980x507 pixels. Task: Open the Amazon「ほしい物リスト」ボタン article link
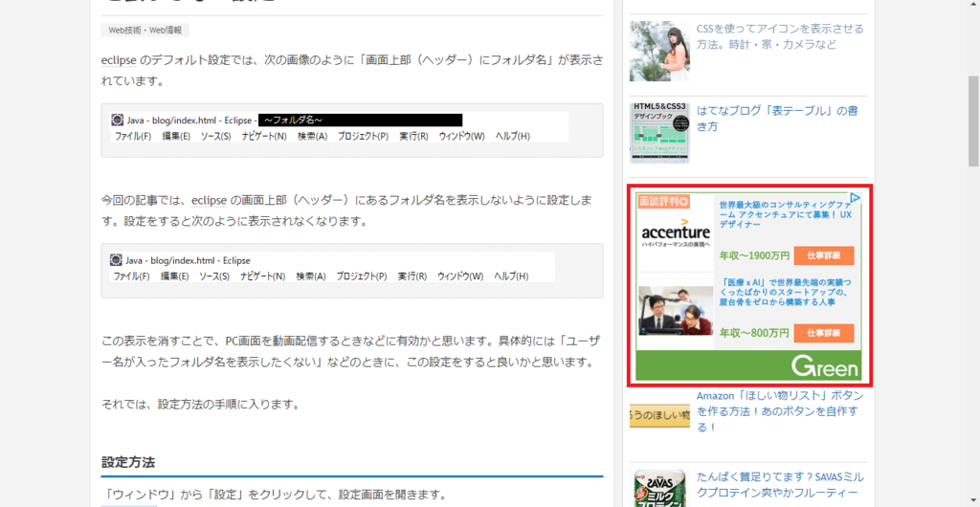[780, 411]
